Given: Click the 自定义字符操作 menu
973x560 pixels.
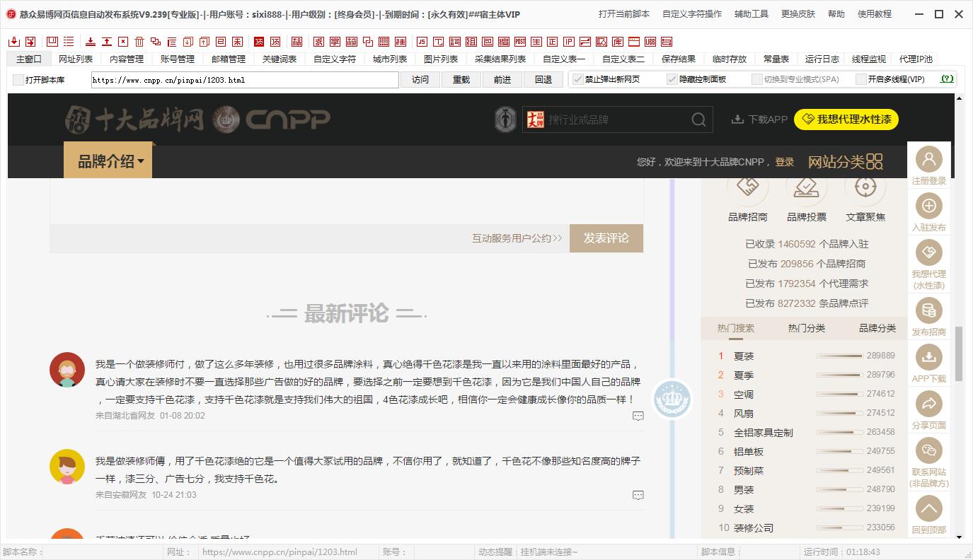Looking at the screenshot, I should coord(692,14).
